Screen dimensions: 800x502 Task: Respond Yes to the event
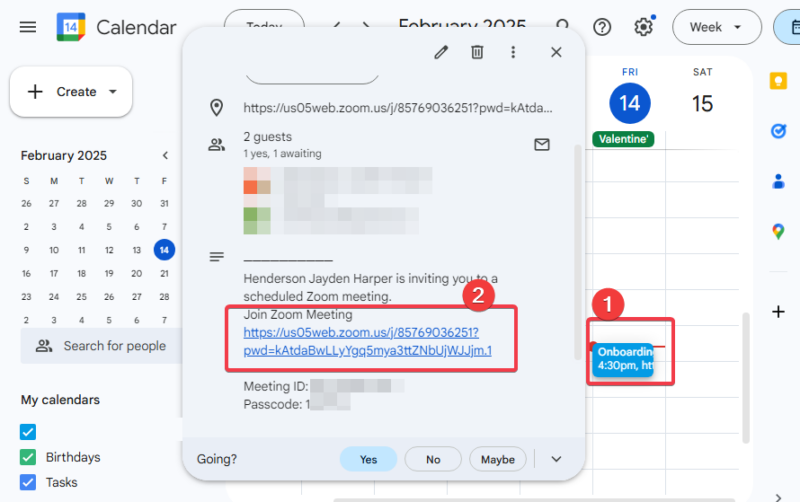coord(368,459)
